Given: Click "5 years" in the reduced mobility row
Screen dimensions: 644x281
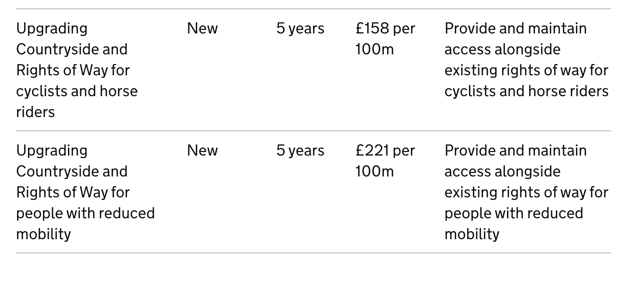Looking at the screenshot, I should coord(300,151).
